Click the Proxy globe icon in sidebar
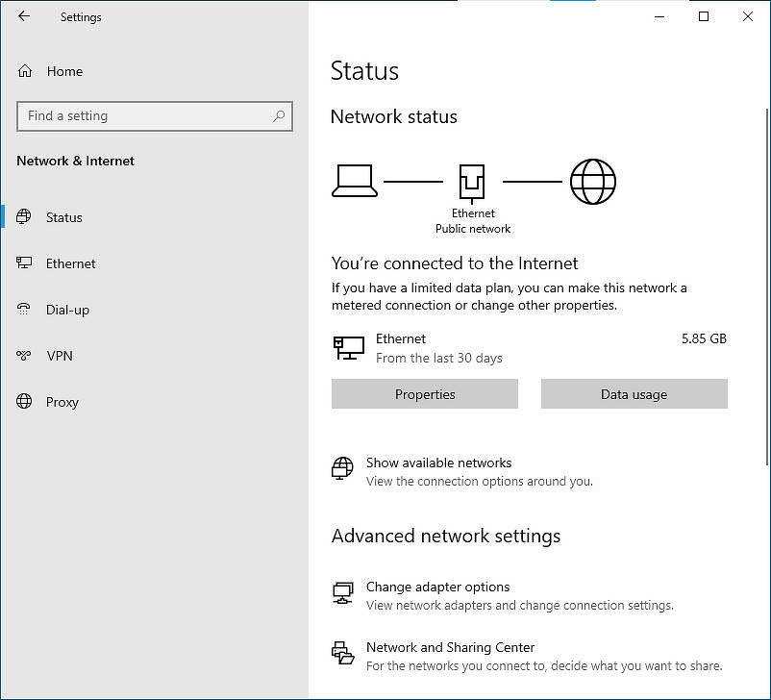771x700 pixels. pyautogui.click(x=24, y=402)
